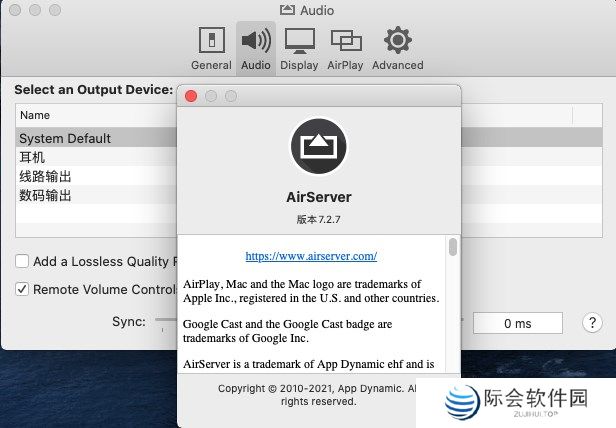616x428 pixels.
Task: Select System Default output device
Action: [x=65, y=138]
